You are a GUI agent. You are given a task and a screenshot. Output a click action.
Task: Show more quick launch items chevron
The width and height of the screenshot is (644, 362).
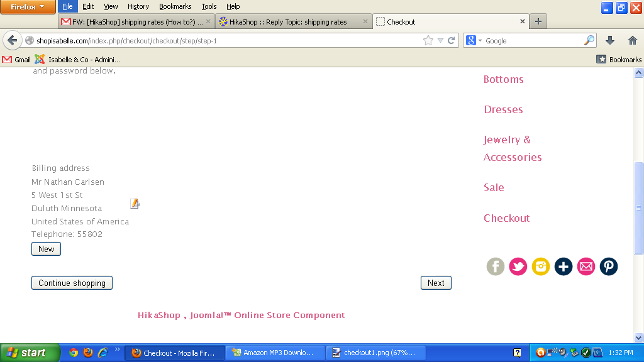pyautogui.click(x=118, y=349)
